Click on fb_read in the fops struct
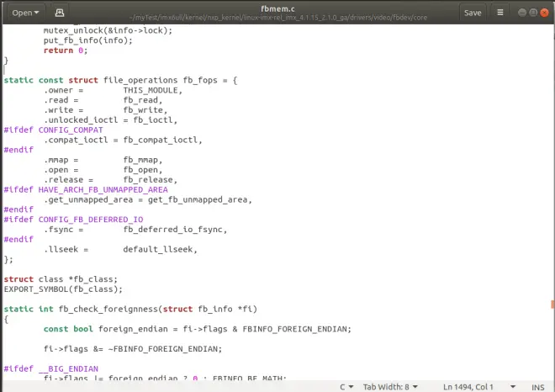 (140, 100)
